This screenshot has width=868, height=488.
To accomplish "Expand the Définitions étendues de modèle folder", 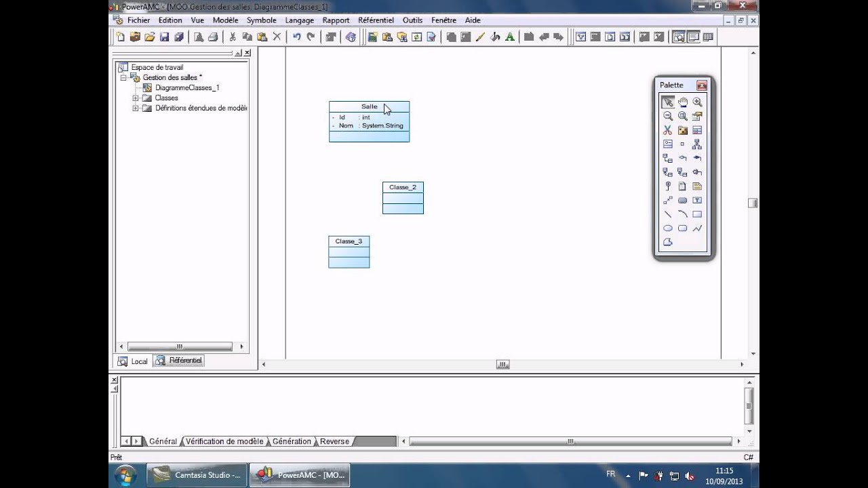I will [136, 108].
